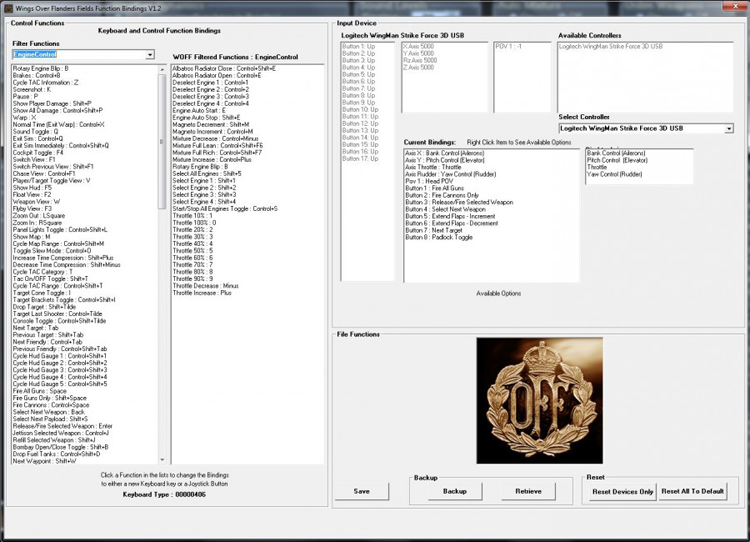Select 'Warp : X' function
The image size is (750, 542).
pyautogui.click(x=24, y=118)
